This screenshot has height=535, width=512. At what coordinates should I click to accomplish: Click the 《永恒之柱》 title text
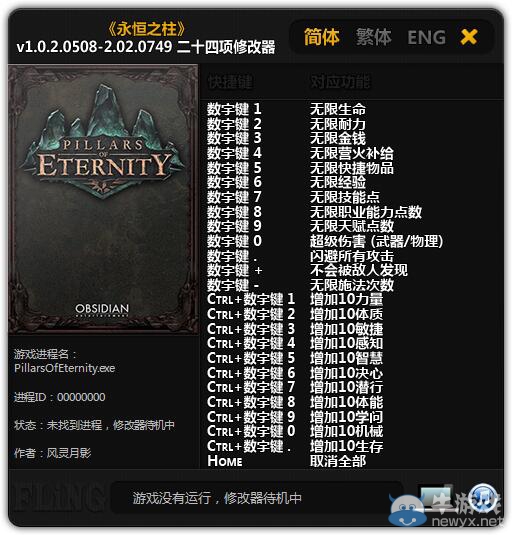(x=147, y=29)
